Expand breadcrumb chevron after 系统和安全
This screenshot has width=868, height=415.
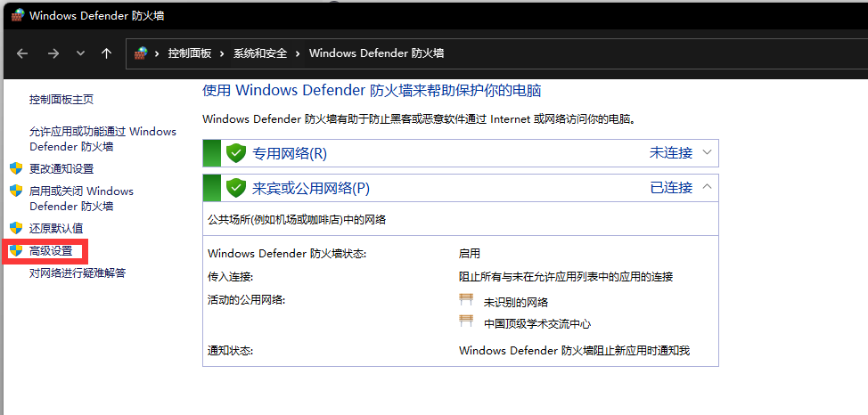tap(298, 53)
